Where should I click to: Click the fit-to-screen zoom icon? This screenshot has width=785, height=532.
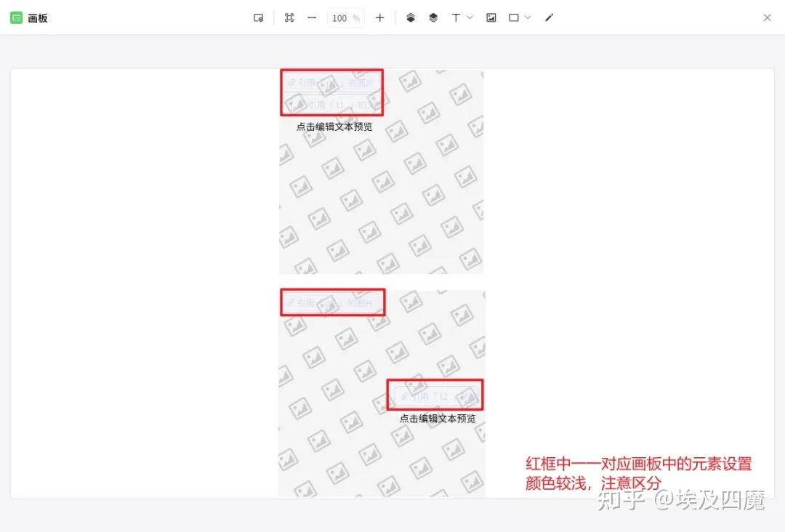289,18
